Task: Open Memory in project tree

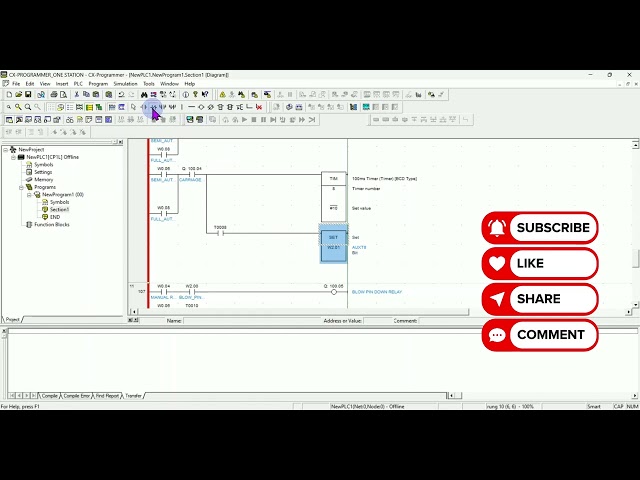Action: [x=44, y=180]
